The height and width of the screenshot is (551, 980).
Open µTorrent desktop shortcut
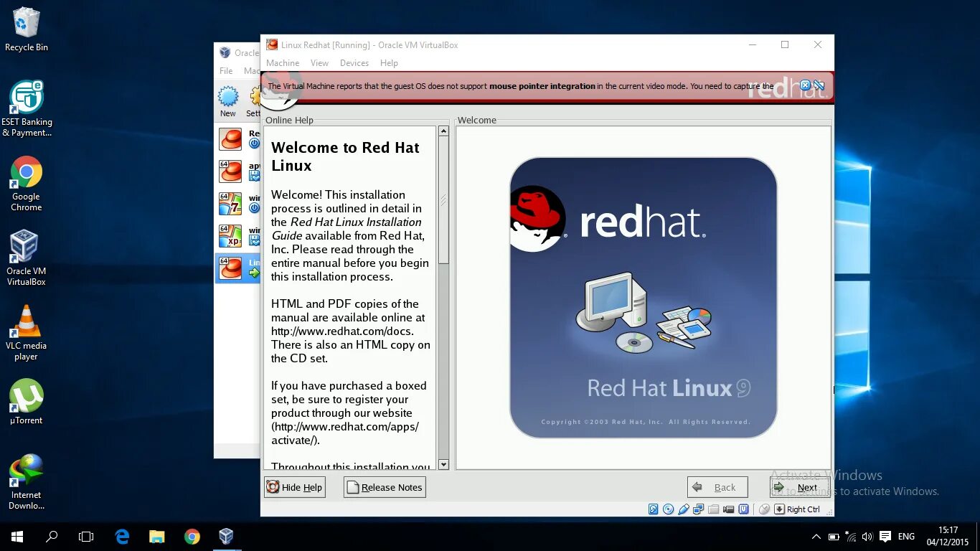pos(27,402)
